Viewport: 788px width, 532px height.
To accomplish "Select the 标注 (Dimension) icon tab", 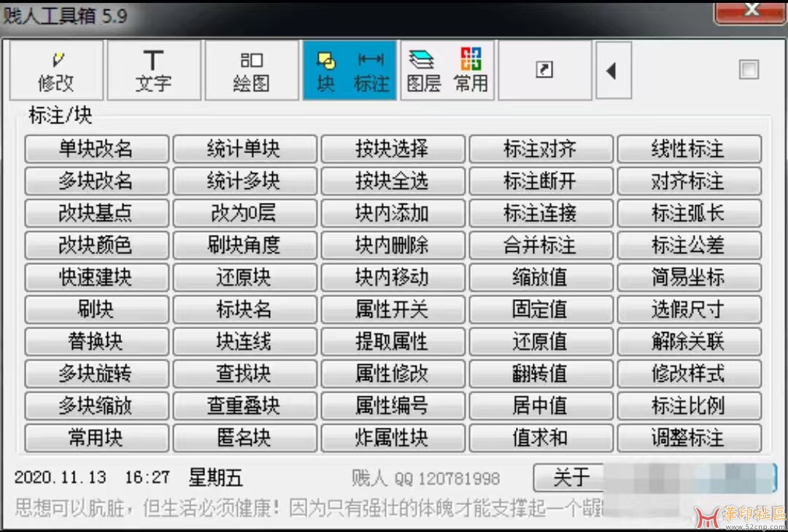I will 371,71.
